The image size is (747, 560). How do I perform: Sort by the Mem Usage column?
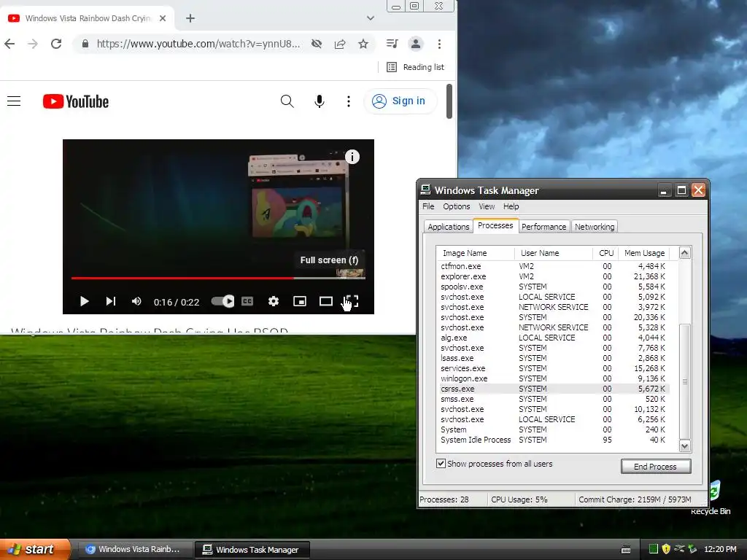tap(644, 253)
